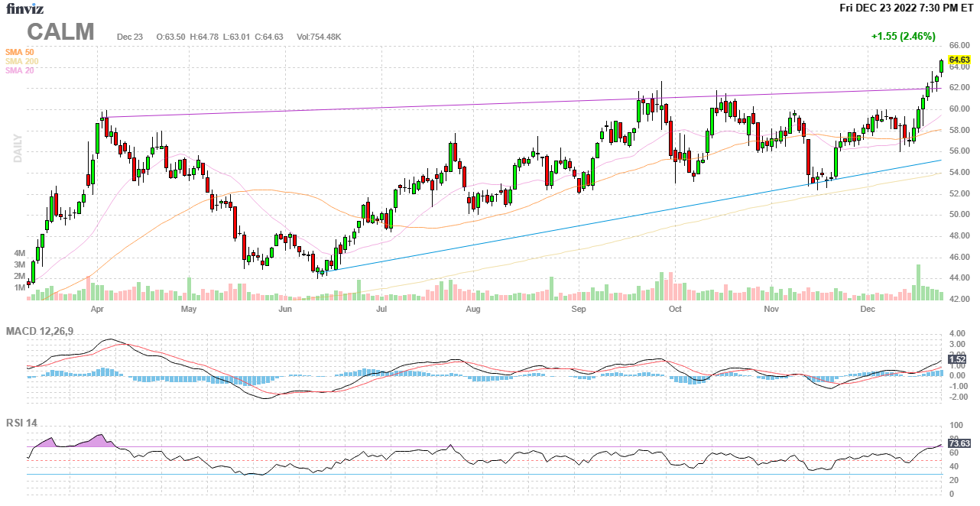This screenshot has width=980, height=506.
Task: Click the Apr marker on time axis
Action: click(97, 310)
